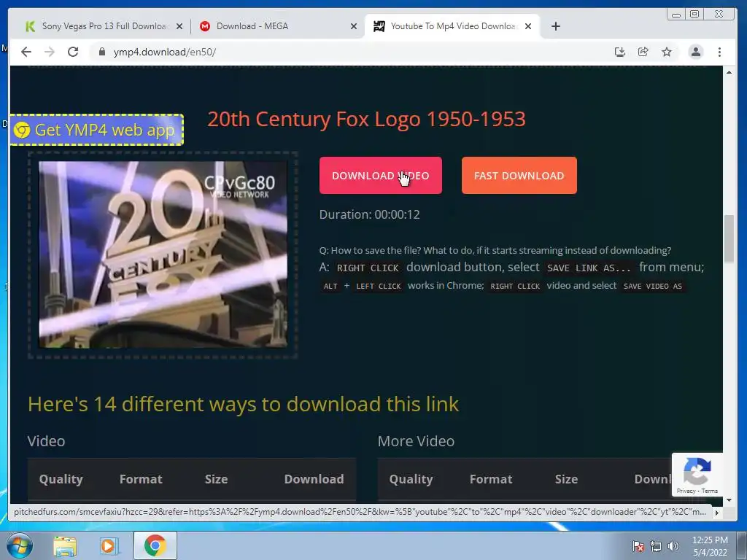Click the Quality column header in More Video table

tap(411, 479)
